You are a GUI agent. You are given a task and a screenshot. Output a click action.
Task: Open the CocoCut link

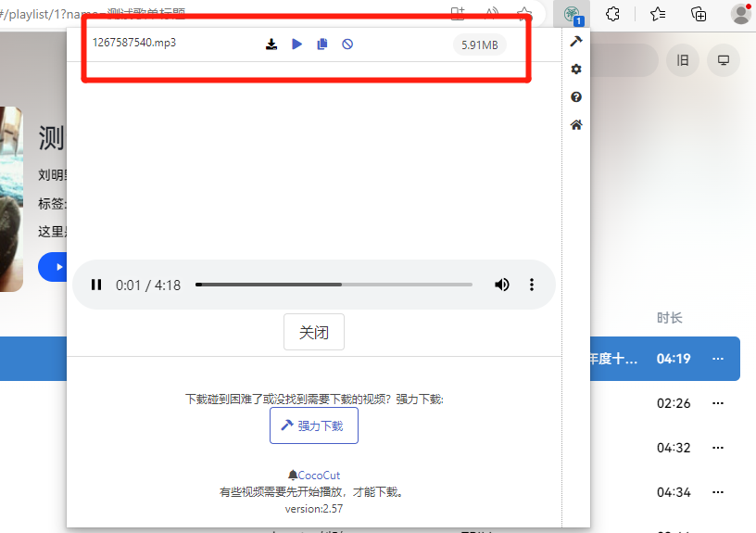(319, 476)
